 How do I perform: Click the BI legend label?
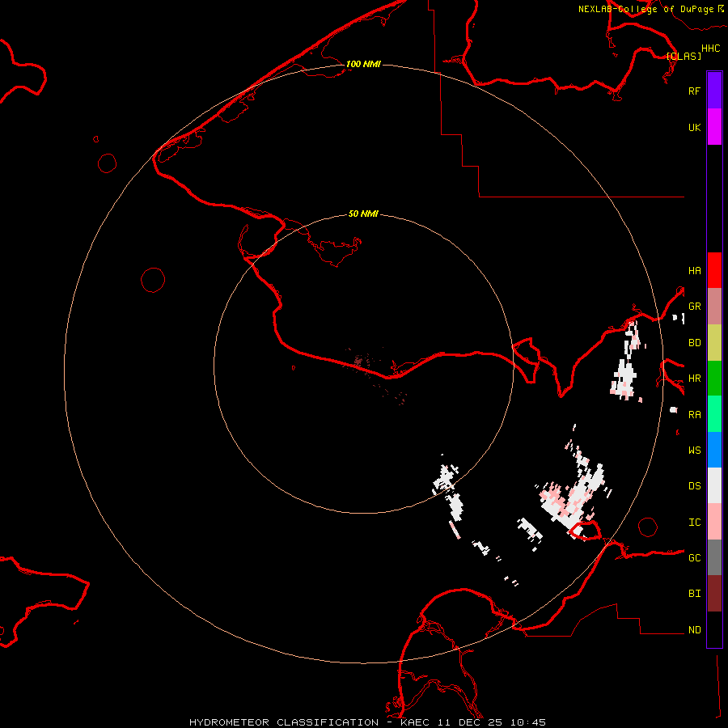pyautogui.click(x=694, y=594)
